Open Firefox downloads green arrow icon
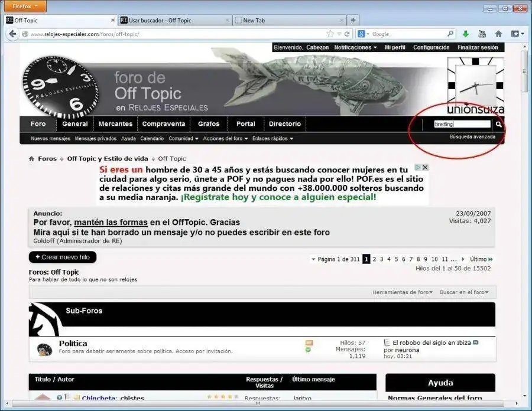 pos(466,34)
